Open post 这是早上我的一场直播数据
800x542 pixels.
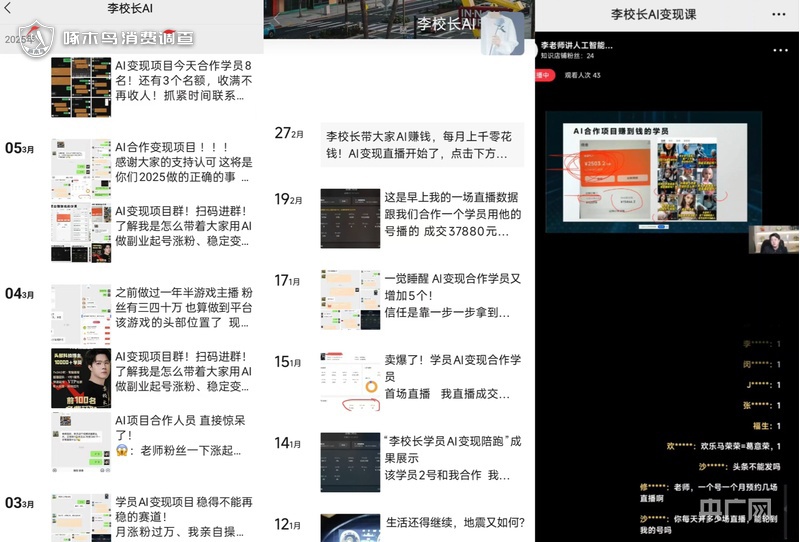click(x=453, y=214)
